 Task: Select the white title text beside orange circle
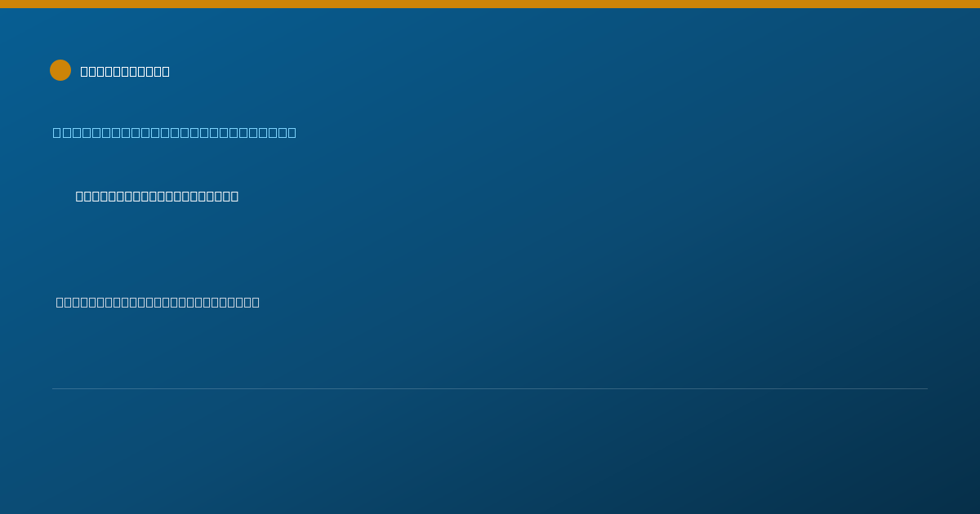coord(125,71)
